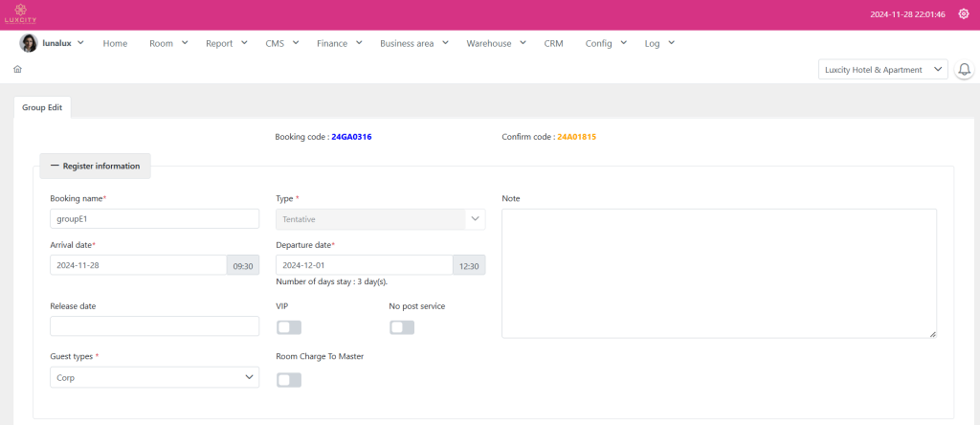Click the Home navigation link
The width and height of the screenshot is (980, 425).
[115, 43]
